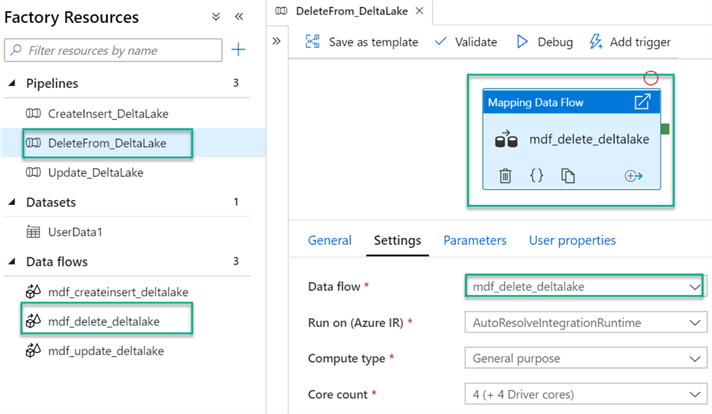Image resolution: width=712 pixels, height=414 pixels.
Task: Open the data flow in new window icon
Action: pyautogui.click(x=642, y=102)
